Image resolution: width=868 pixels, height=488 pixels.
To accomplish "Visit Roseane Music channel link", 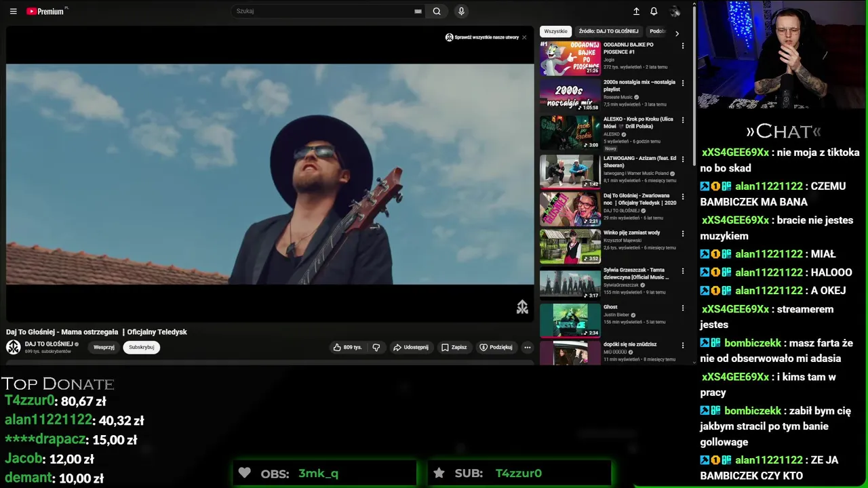I will pos(618,97).
